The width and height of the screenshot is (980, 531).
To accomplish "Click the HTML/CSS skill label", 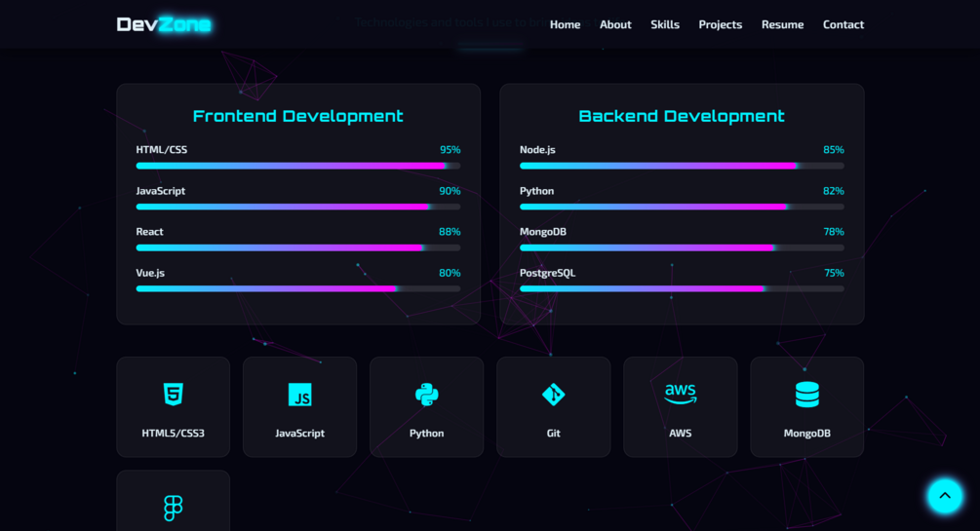I will pyautogui.click(x=162, y=149).
